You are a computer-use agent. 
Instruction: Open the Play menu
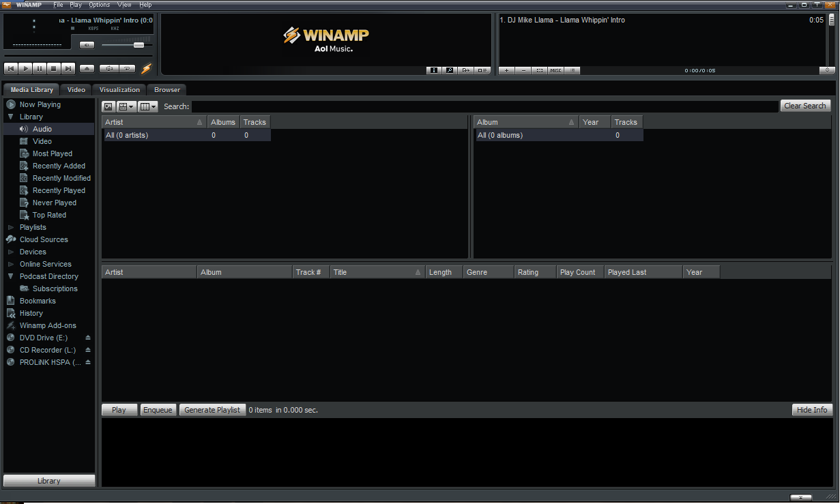click(x=76, y=5)
